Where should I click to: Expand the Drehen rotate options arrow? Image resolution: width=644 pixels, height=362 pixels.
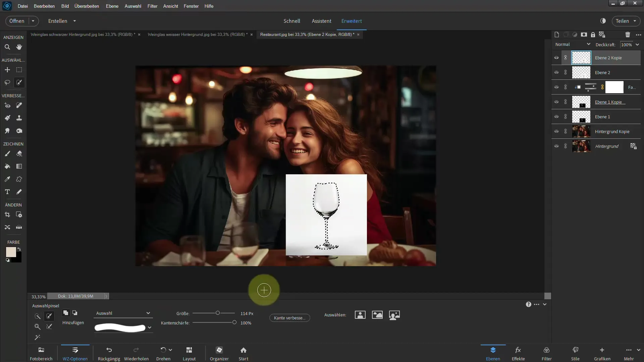point(170,350)
